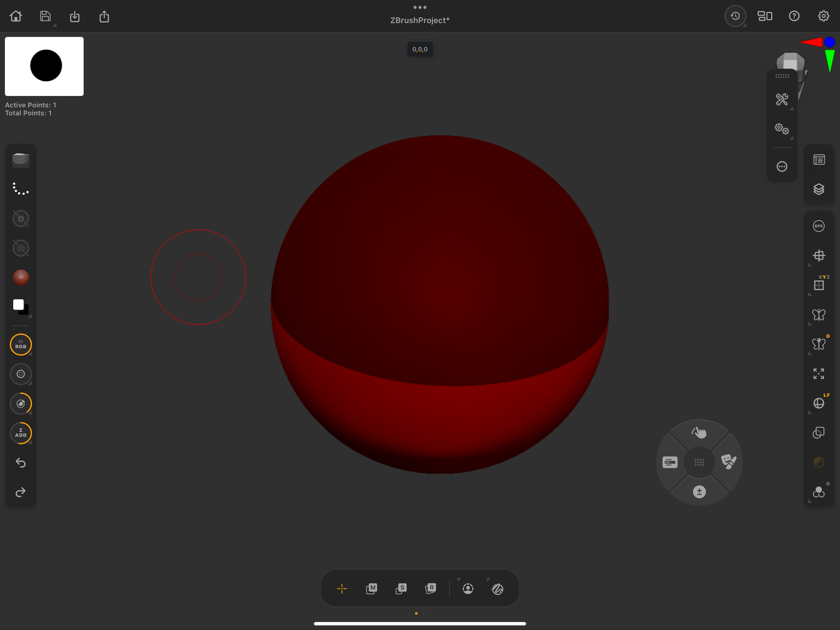This screenshot has width=840, height=630.
Task: Open the theater masks on radial menu
Action: coord(729,462)
